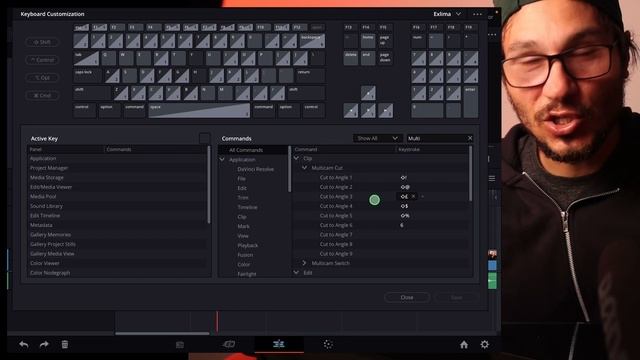Screen dimensions: 640x360
Task: Click the trash can icon in the bottom bar
Action: [65, 344]
